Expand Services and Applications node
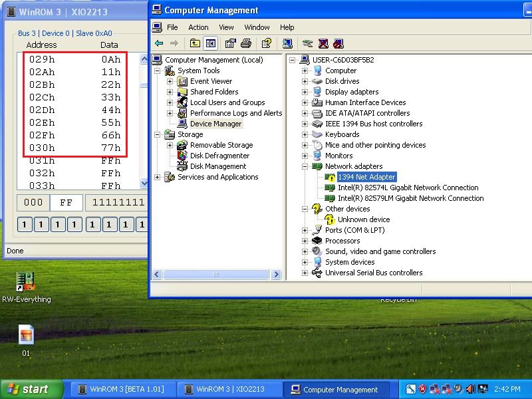Image resolution: width=532 pixels, height=399 pixels. pos(157,177)
